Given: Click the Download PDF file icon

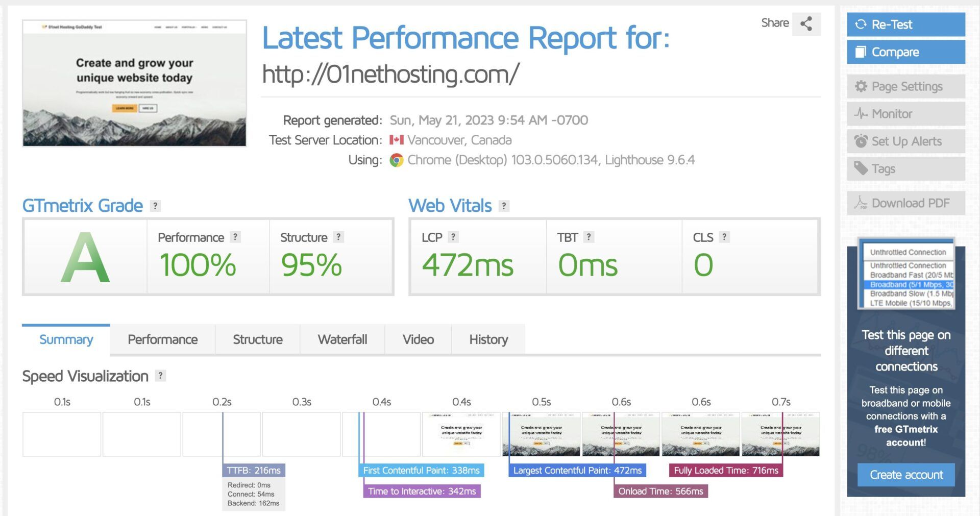Looking at the screenshot, I should (861, 203).
